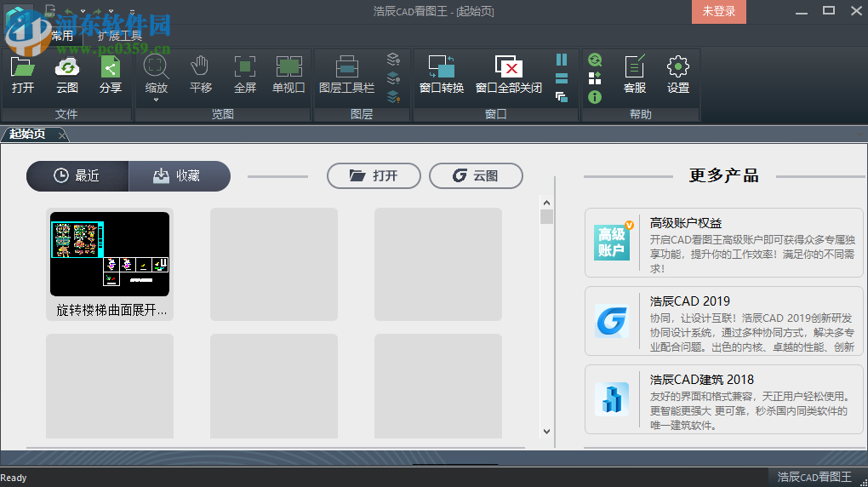
Task: Click the top layer-stack icon in 图层 group
Action: pos(394,60)
